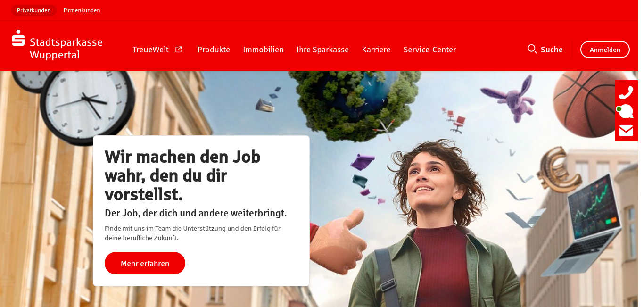
Task: Open the Service-Center menu item
Action: point(429,50)
